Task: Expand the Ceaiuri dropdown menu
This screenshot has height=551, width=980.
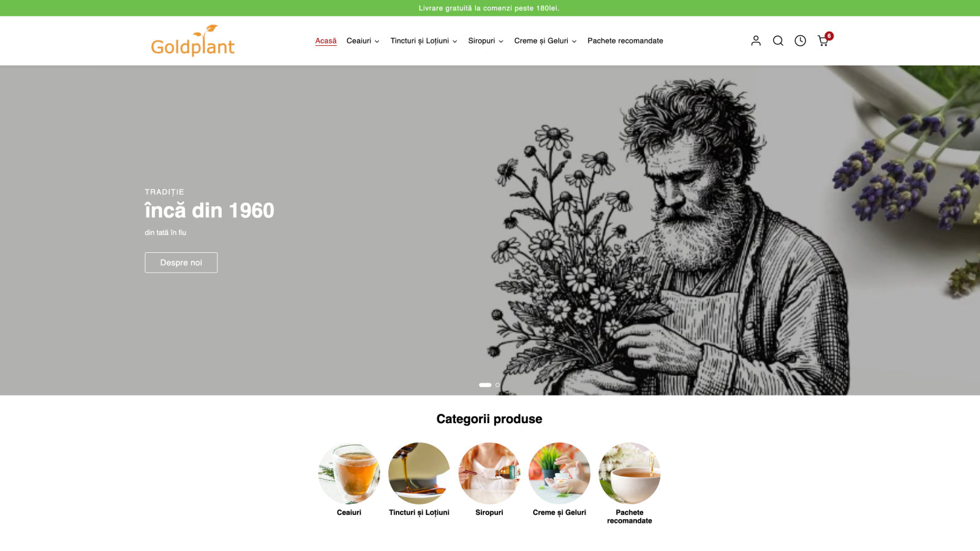Action: [x=363, y=41]
